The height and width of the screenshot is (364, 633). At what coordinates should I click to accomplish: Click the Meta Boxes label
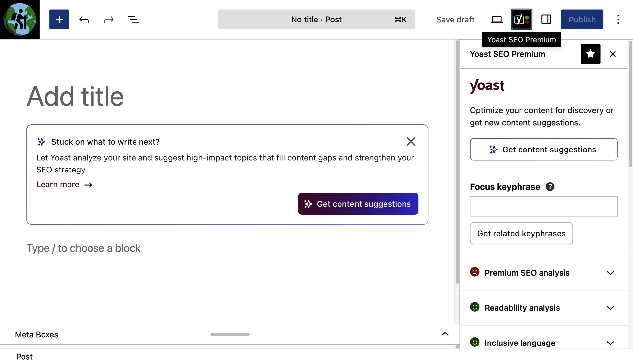37,335
